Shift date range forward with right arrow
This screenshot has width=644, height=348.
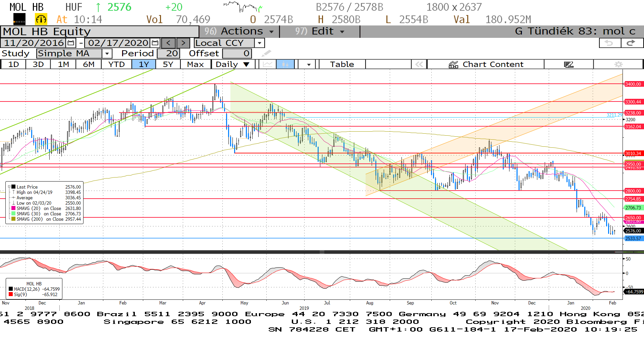183,43
